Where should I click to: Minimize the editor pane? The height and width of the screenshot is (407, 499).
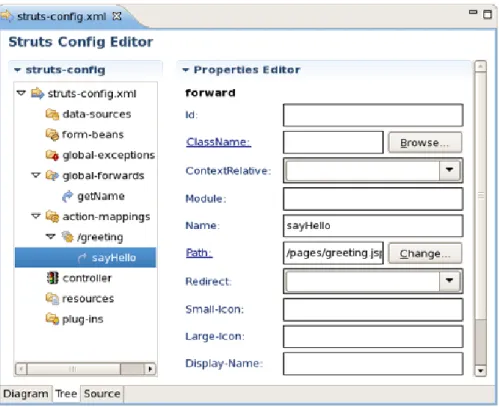[473, 12]
